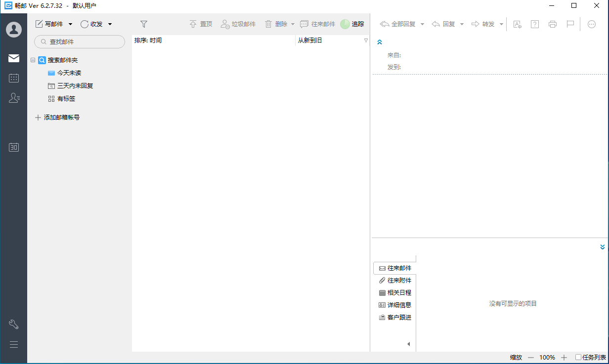Open the 收发 dropdown arrow
This screenshot has height=364, width=609.
pos(110,24)
